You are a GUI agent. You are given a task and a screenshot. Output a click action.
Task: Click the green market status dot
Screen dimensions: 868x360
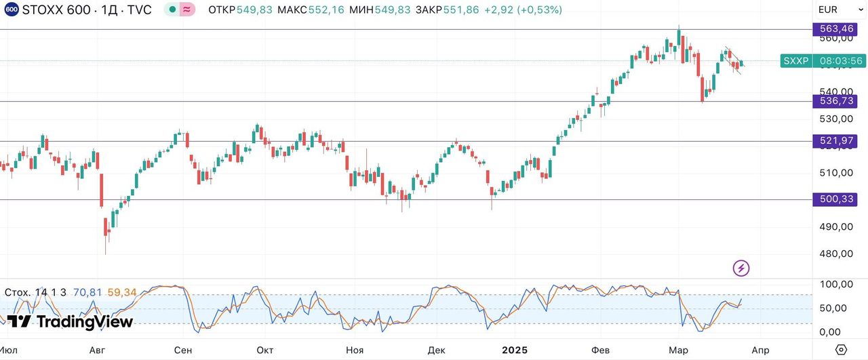(172, 10)
